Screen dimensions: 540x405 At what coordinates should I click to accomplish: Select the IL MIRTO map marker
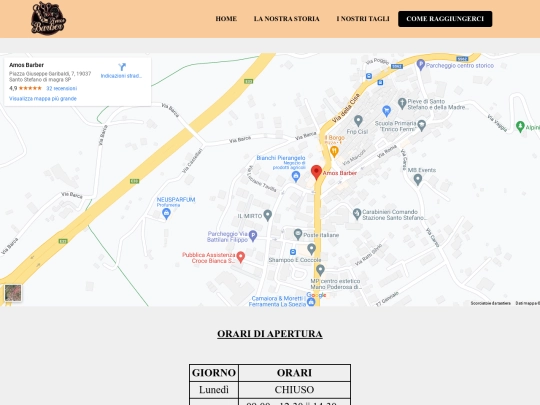click(x=268, y=215)
